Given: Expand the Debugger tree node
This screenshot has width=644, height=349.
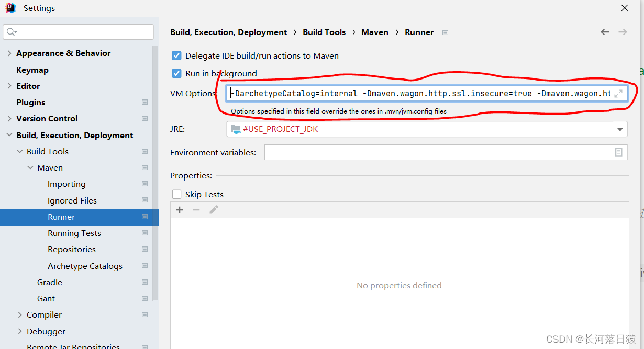Looking at the screenshot, I should click(20, 332).
